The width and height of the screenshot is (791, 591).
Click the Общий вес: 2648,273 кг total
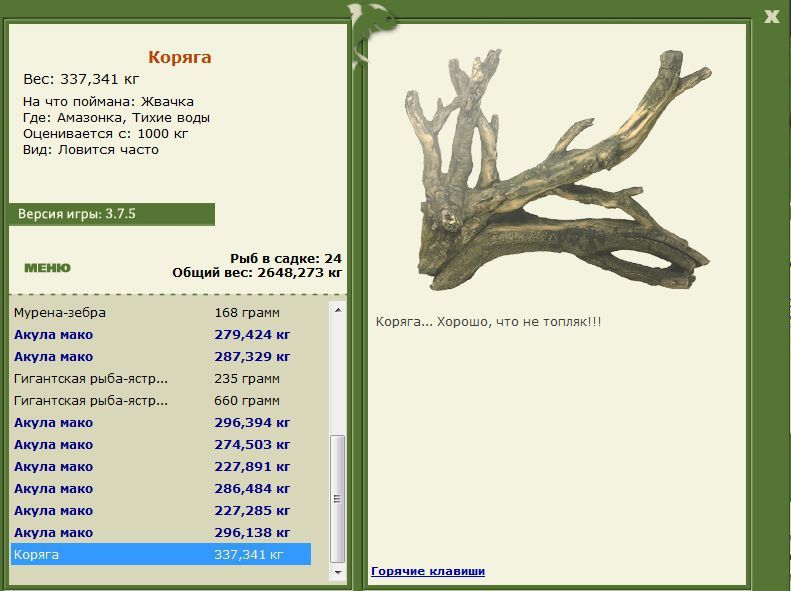257,273
